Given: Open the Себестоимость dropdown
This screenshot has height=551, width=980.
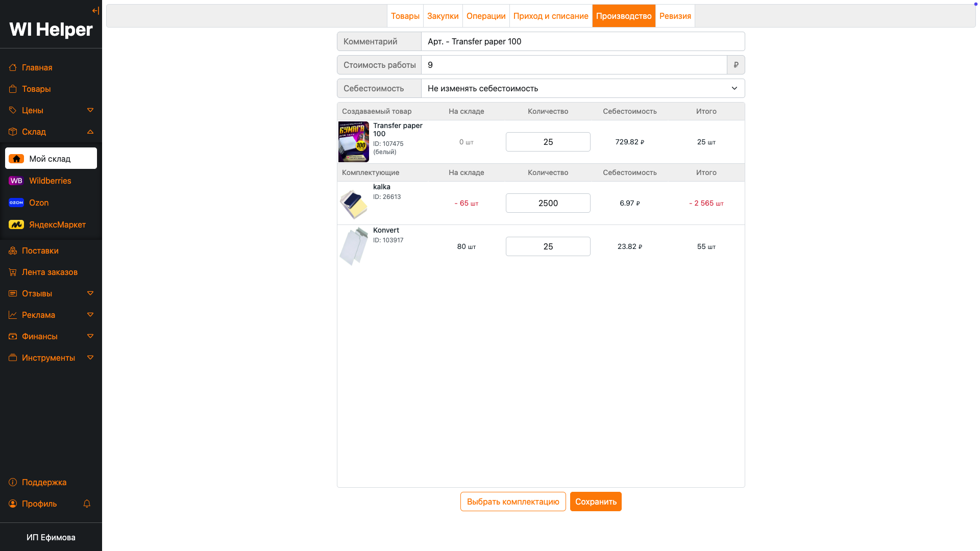Looking at the screenshot, I should point(582,88).
